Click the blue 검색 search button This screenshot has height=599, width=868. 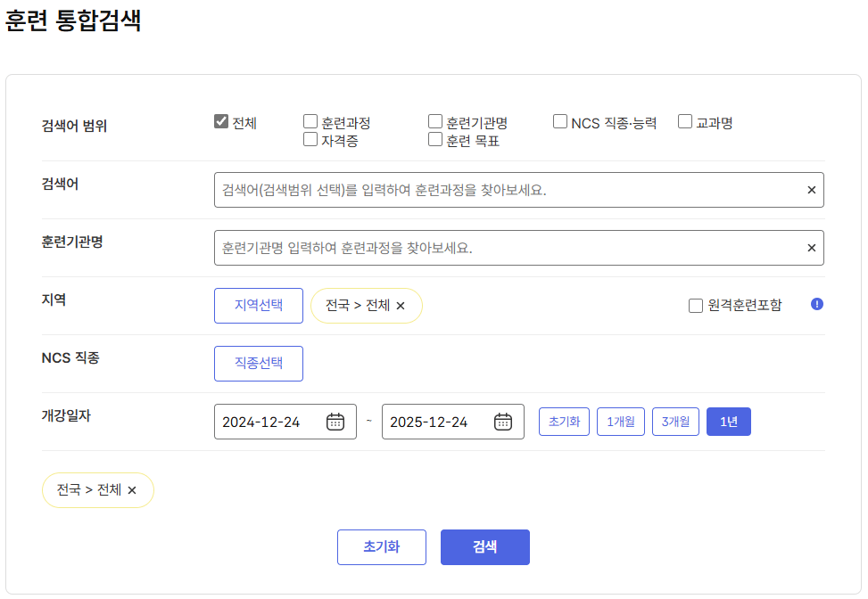[x=484, y=546]
